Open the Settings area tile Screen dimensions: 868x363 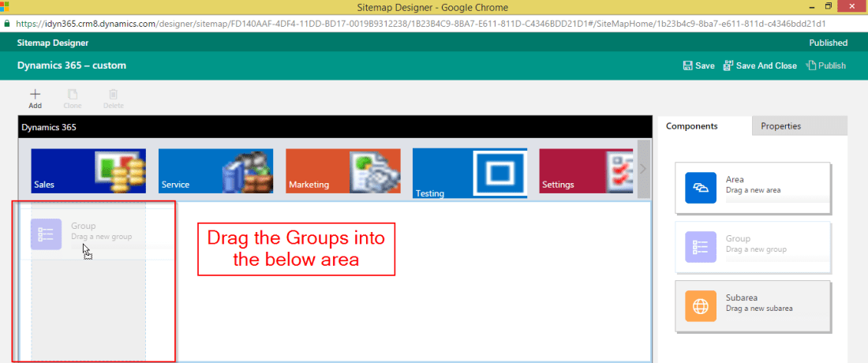click(x=586, y=171)
